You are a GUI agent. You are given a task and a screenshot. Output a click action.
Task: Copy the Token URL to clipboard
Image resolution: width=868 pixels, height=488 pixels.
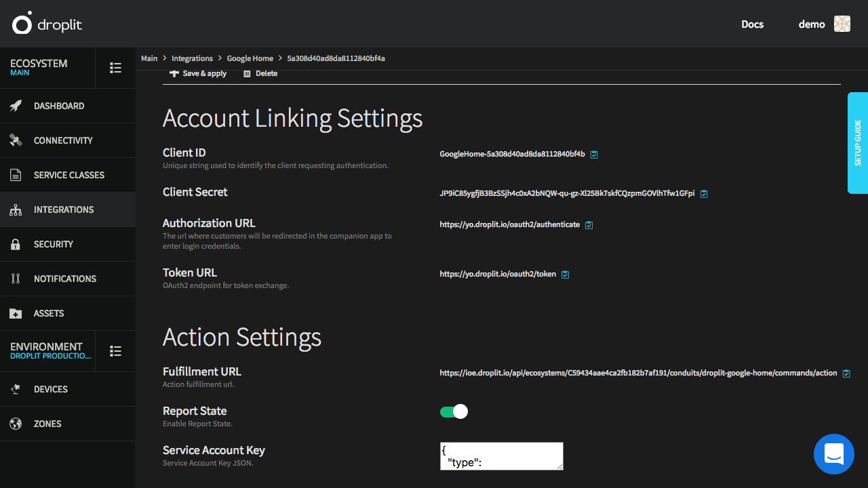pos(565,274)
